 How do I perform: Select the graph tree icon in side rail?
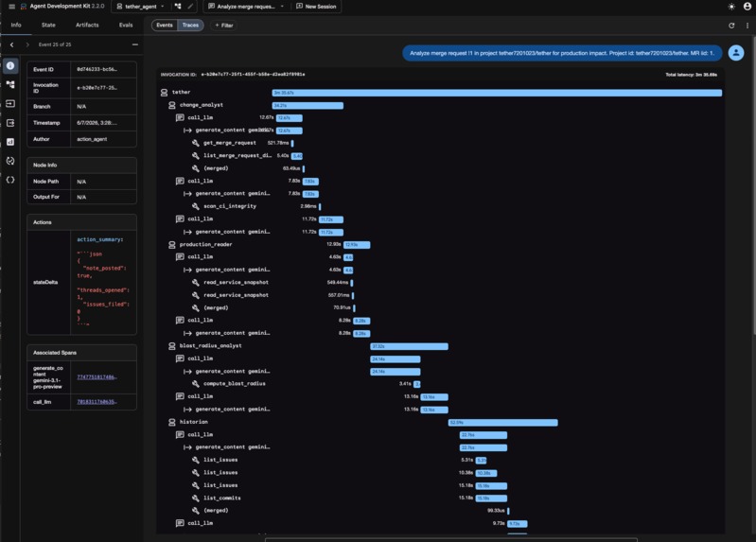pos(10,84)
